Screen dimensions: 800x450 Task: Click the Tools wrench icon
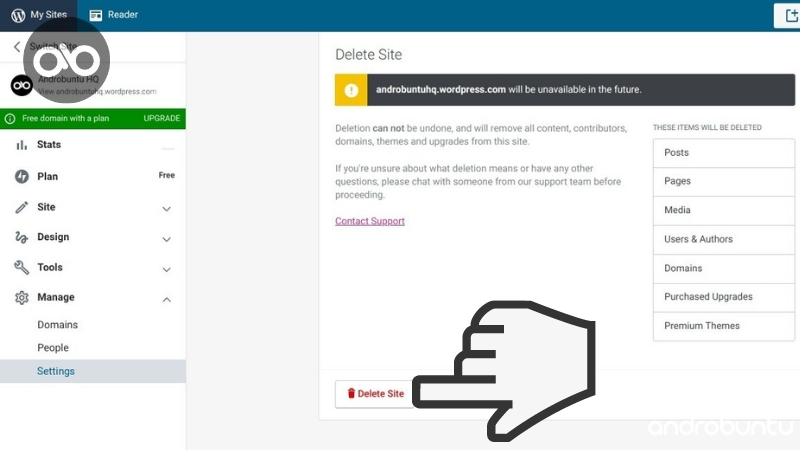[21, 267]
